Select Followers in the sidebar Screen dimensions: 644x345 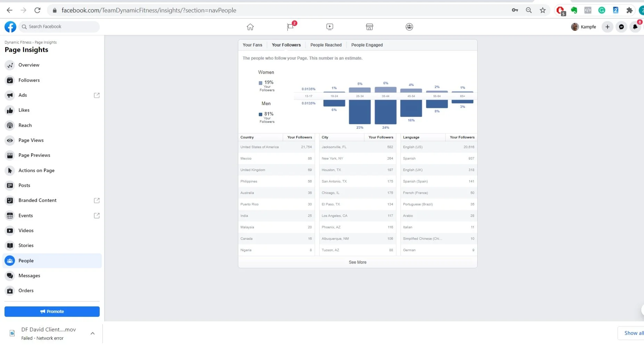click(52, 80)
